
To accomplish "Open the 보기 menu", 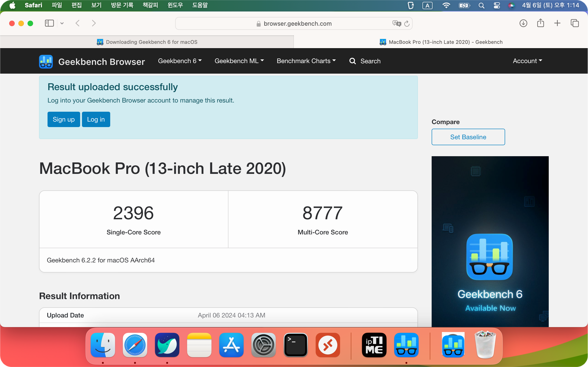I will (96, 5).
